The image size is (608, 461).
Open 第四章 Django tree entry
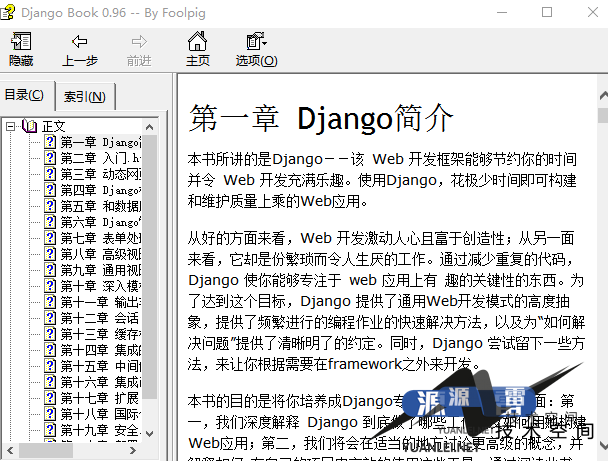(x=101, y=190)
